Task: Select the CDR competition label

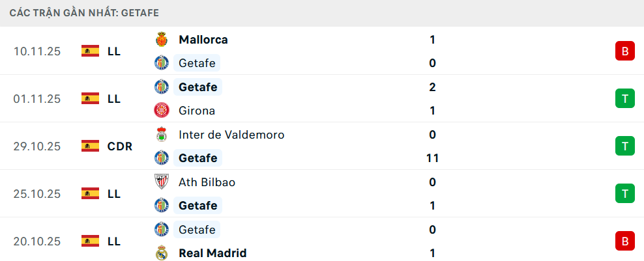Action: (120, 146)
